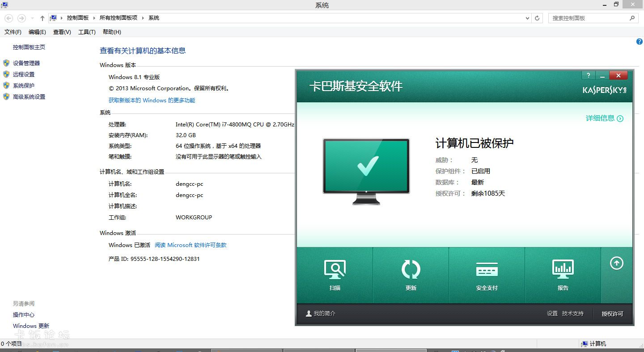Expand the breadcrumb arrow after 控制面板
Screen dimensions: 644x352
[94, 18]
